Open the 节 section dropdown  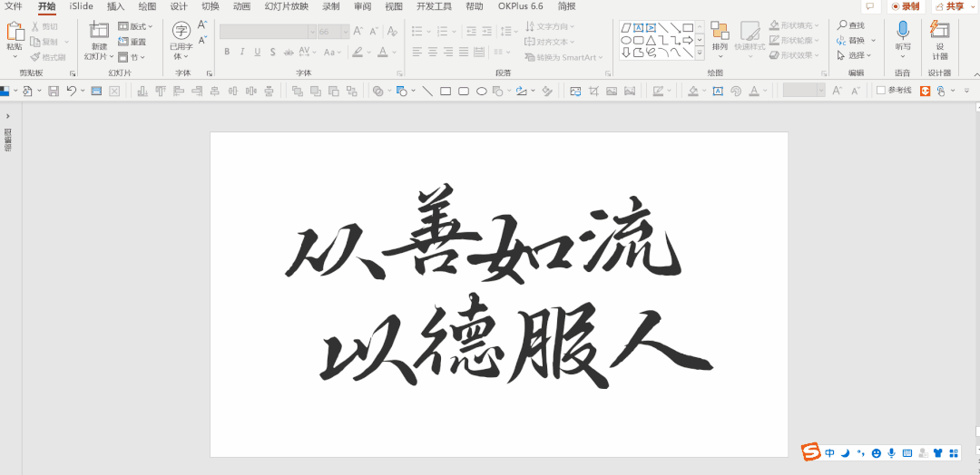[x=132, y=57]
